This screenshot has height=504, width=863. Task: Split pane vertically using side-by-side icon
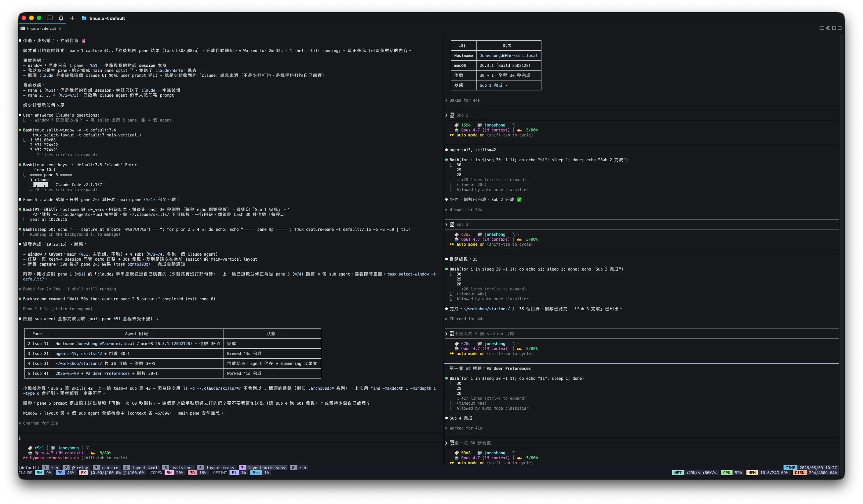click(x=834, y=28)
